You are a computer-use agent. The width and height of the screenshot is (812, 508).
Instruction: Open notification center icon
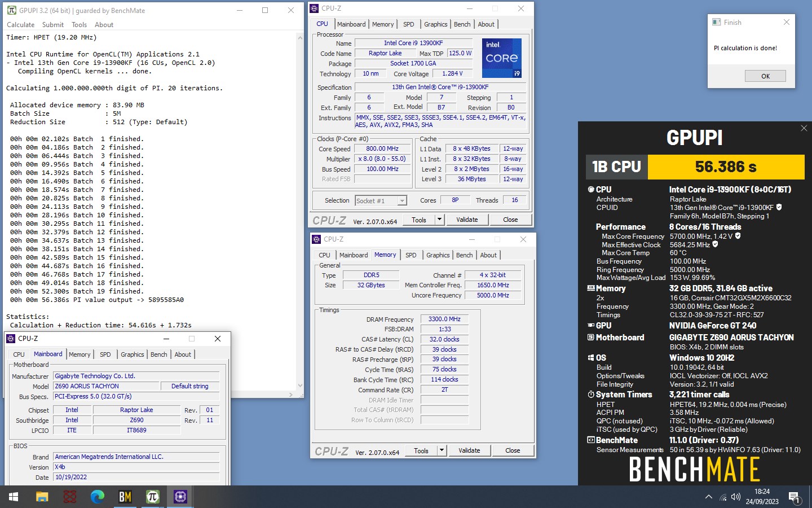(794, 497)
